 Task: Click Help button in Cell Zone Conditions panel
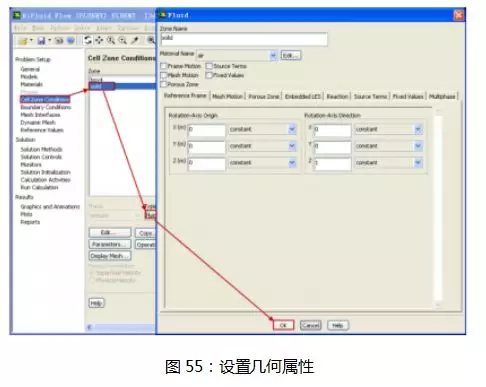point(96,303)
